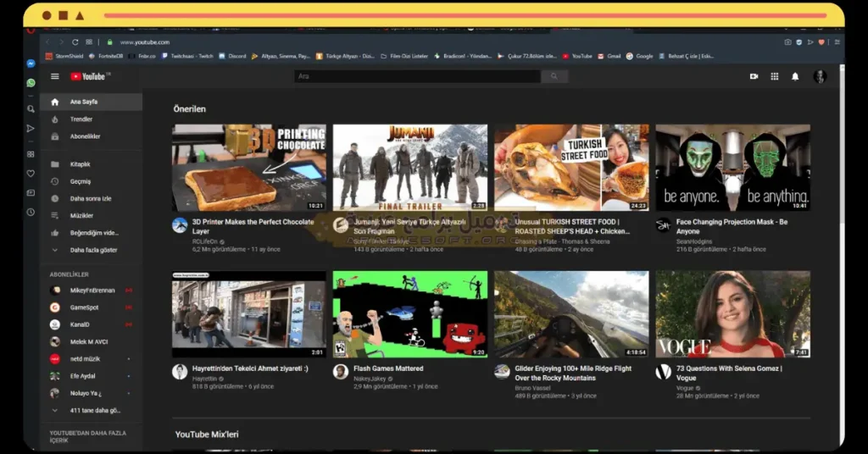Select Trendler in the left sidebar
Screen dimensions: 868x454
[81, 119]
